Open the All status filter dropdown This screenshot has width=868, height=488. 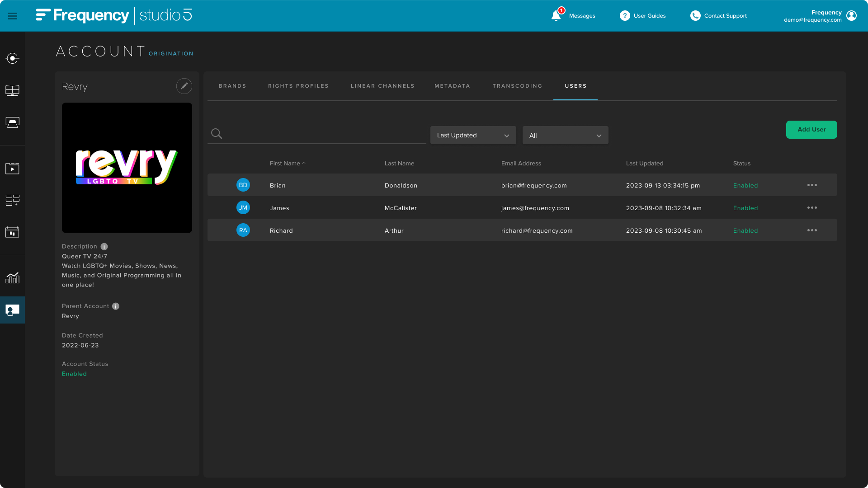[x=565, y=136]
